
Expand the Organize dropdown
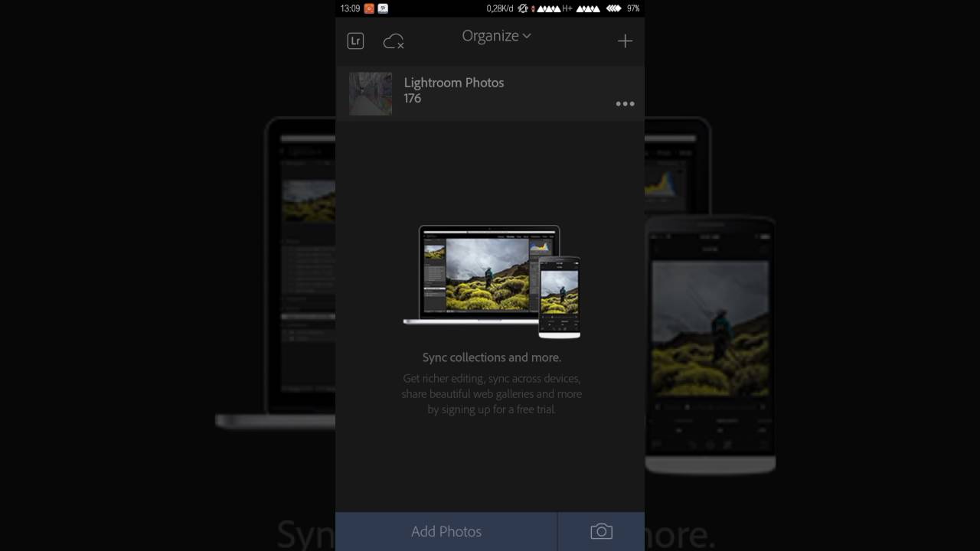coord(496,36)
